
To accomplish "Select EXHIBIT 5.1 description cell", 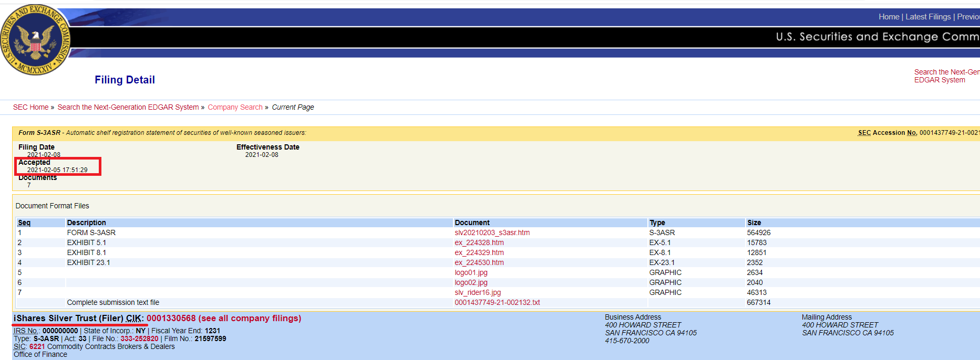I will (86, 242).
